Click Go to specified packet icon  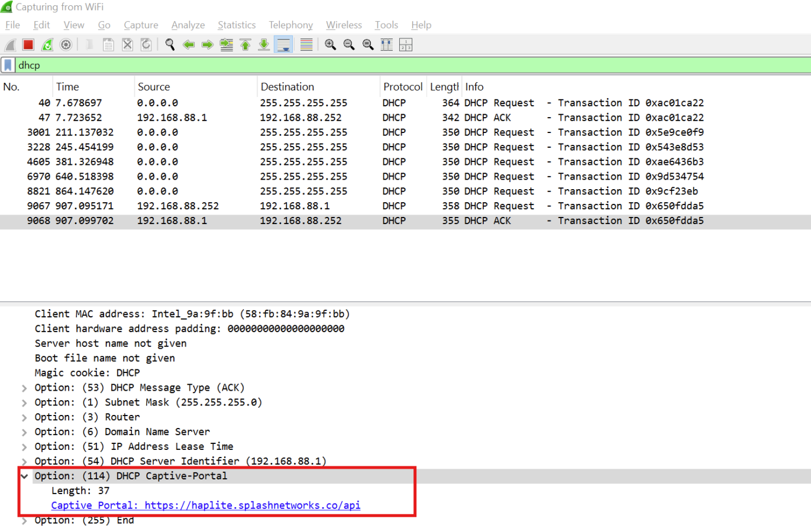coord(227,45)
